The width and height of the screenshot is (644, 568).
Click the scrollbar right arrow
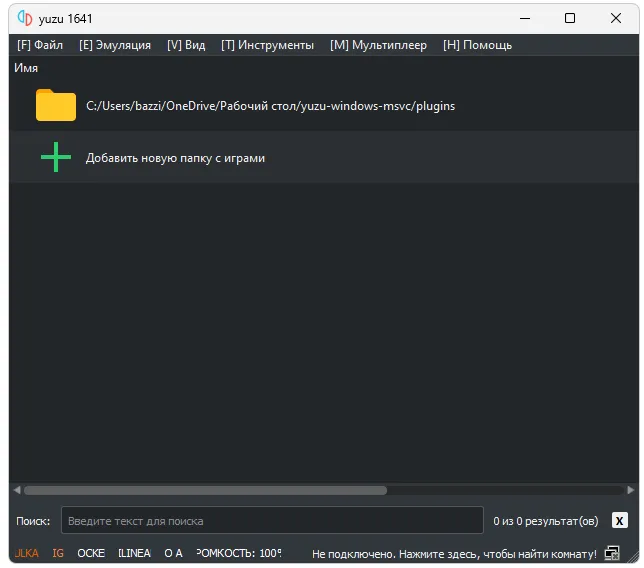pos(631,490)
